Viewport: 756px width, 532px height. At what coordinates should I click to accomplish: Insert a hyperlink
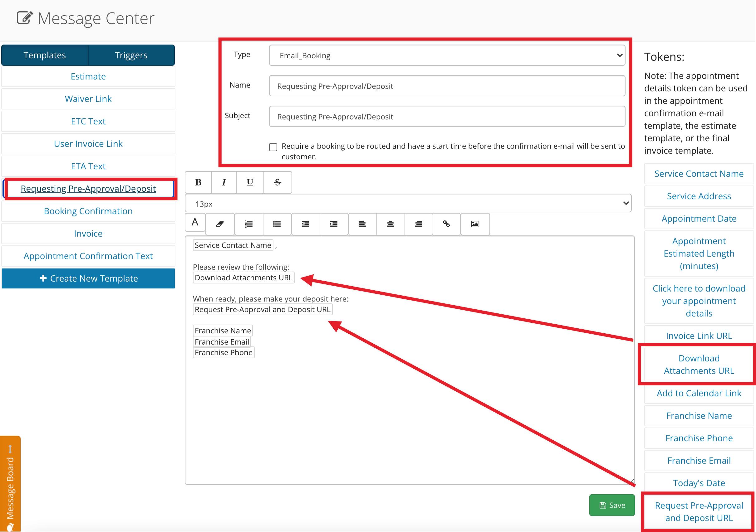pos(446,224)
